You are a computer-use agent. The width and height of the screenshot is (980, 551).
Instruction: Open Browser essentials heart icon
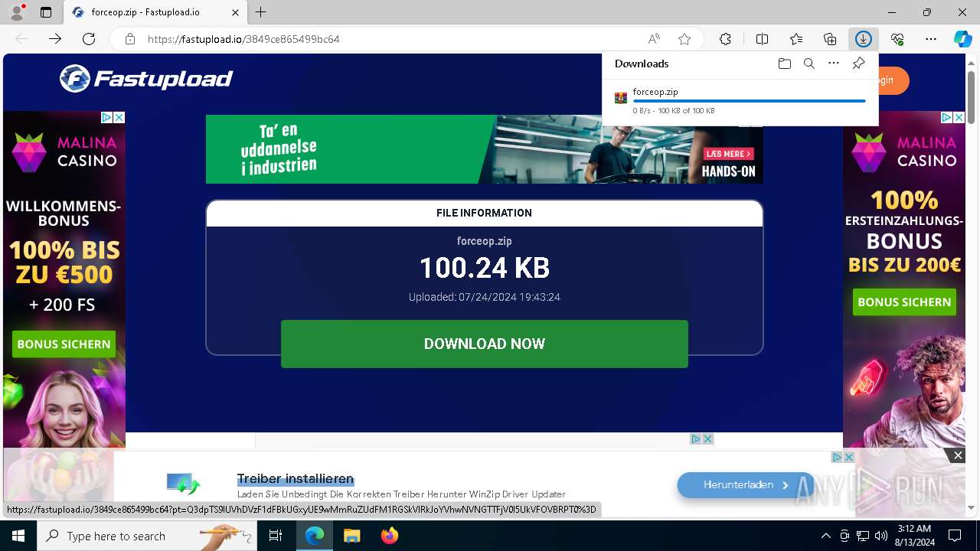(x=897, y=39)
